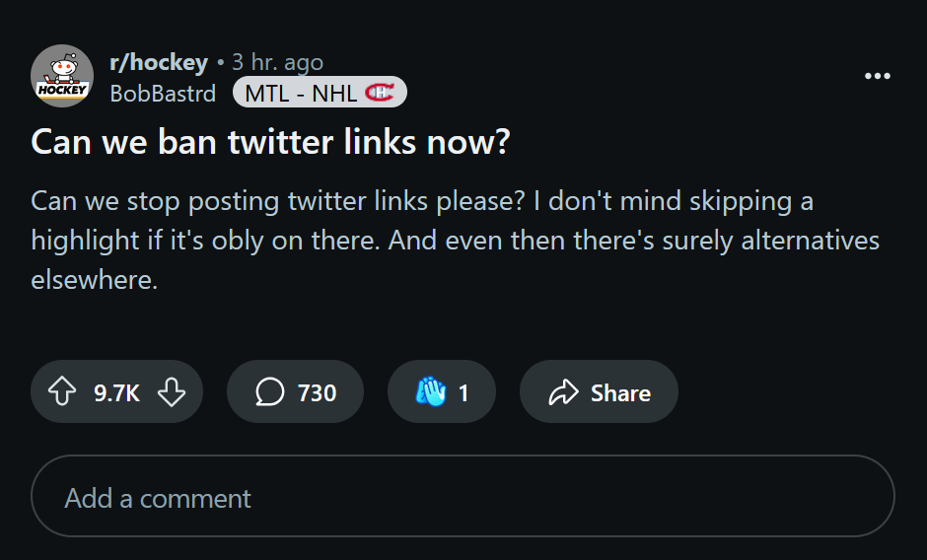
Task: Open the post title about banning twitter links
Action: pos(270,142)
